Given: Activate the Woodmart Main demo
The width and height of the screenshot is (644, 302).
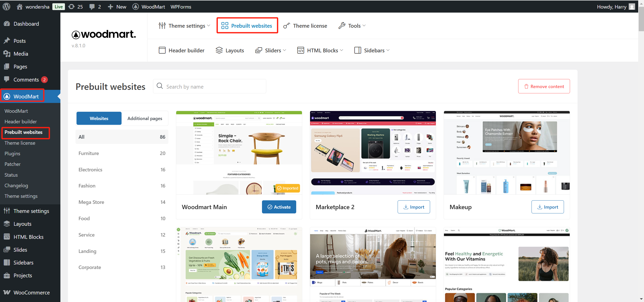Looking at the screenshot, I should [279, 207].
